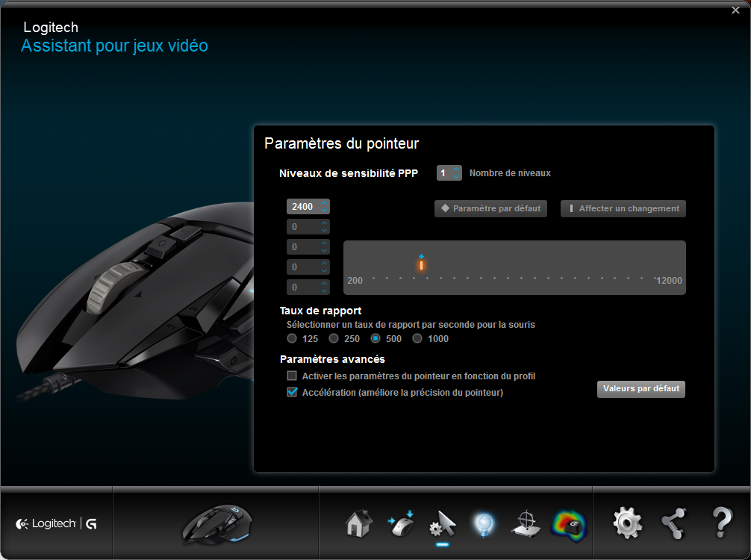Open lighting settings via the light bulb icon
Image resolution: width=751 pixels, height=560 pixels.
click(x=484, y=525)
